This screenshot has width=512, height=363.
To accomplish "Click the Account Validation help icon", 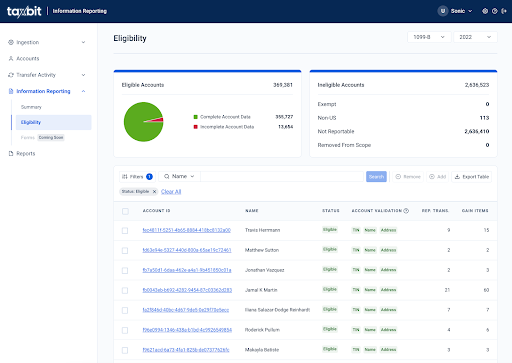I will (406, 211).
